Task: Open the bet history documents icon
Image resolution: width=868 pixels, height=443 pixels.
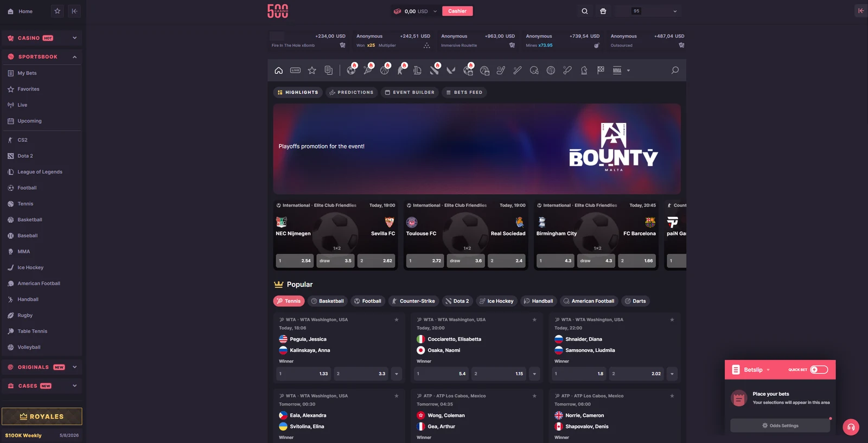Action: [x=328, y=70]
